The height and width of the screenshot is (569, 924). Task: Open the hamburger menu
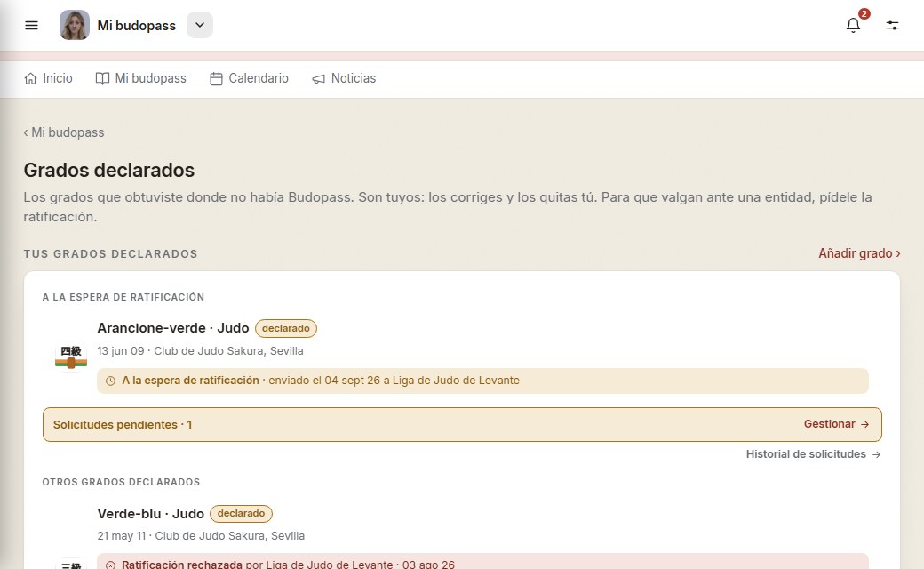click(x=31, y=26)
